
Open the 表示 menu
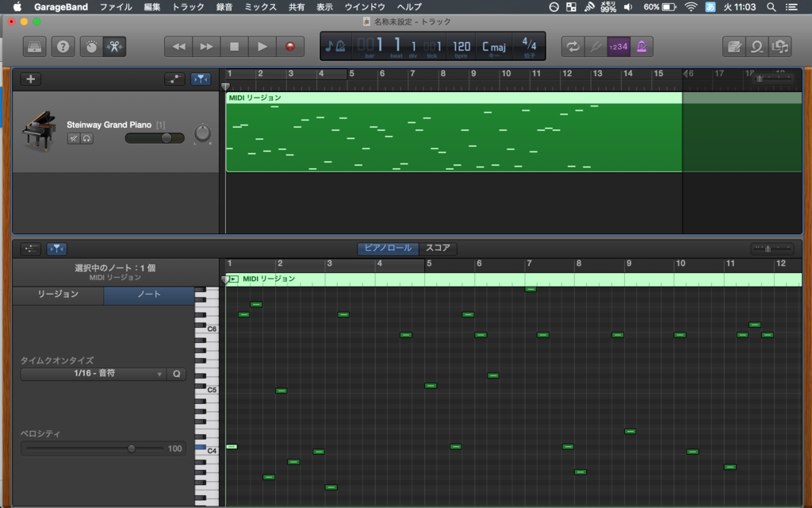click(324, 6)
